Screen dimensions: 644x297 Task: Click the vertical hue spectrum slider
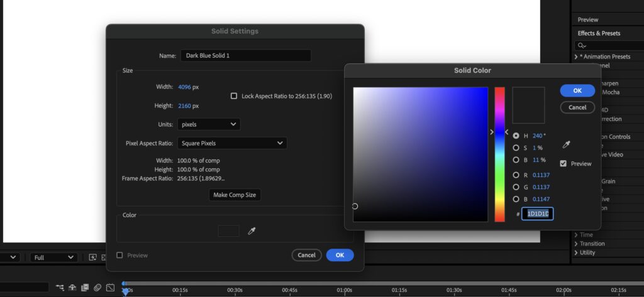499,154
